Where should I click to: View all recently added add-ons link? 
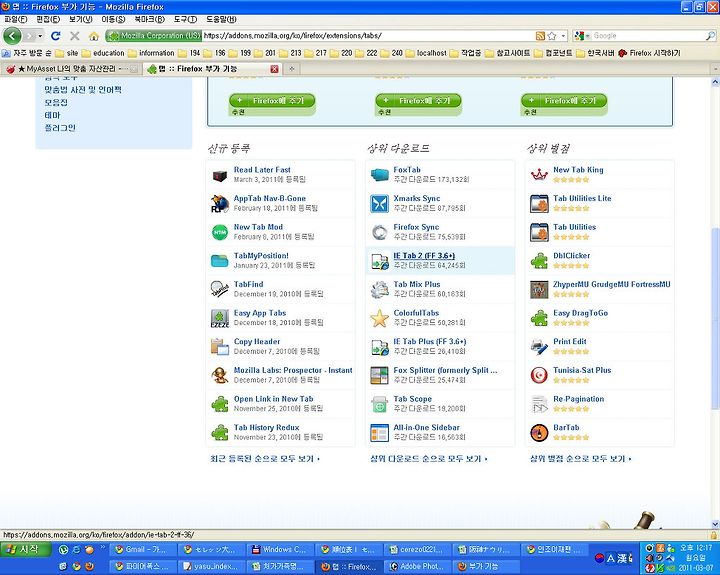click(x=265, y=459)
